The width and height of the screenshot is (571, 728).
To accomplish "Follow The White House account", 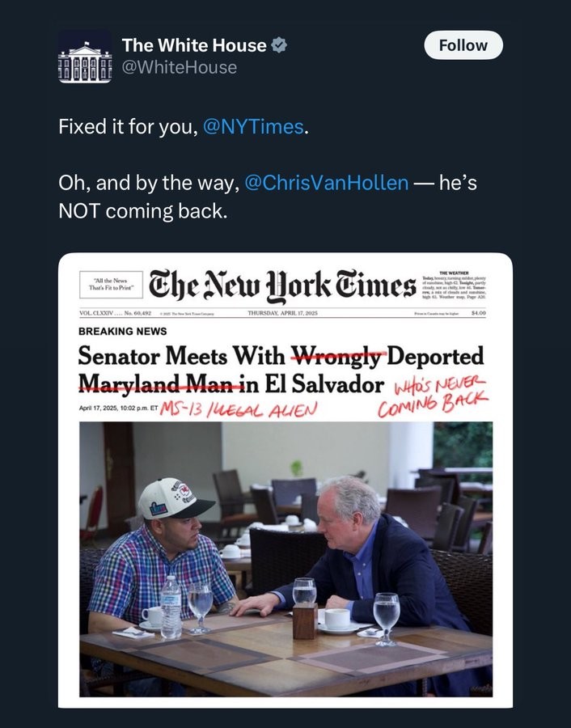I will click(463, 45).
